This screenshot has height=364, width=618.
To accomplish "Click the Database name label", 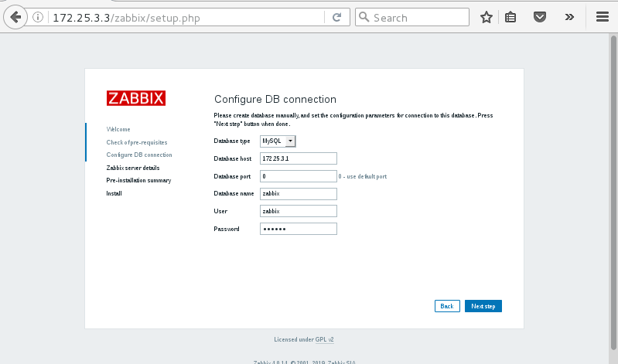I will click(x=234, y=193).
